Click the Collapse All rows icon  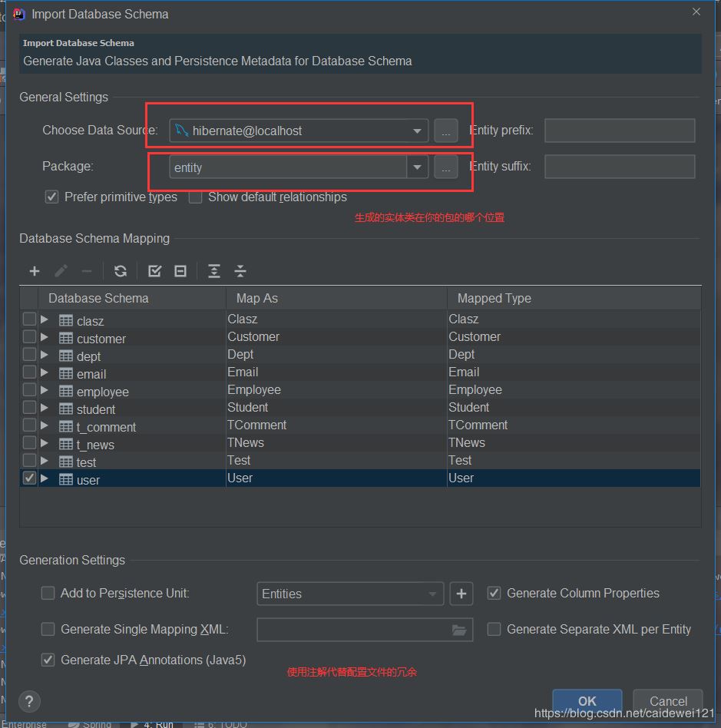tap(240, 270)
